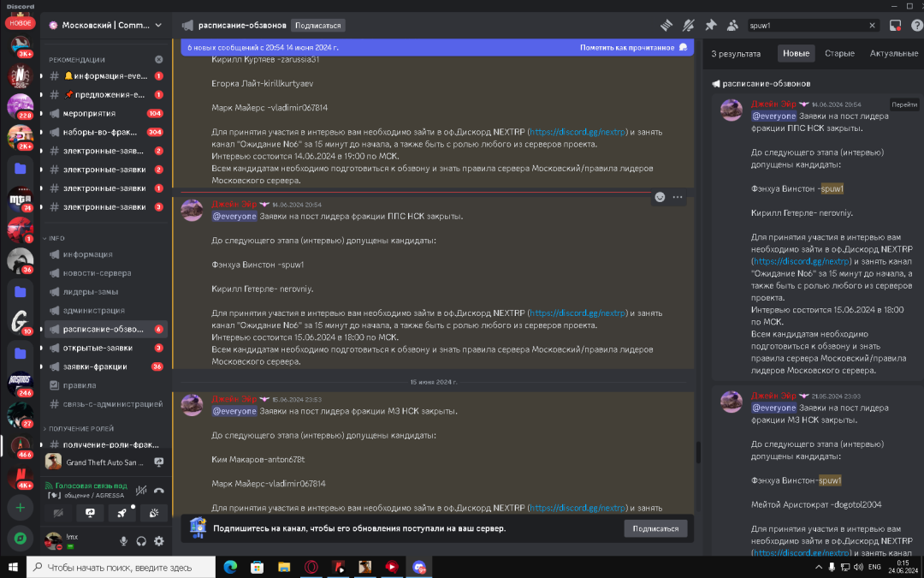The height and width of the screenshot is (578, 924).
Task: Open the Soundboard icon in voice panel
Action: (x=154, y=513)
